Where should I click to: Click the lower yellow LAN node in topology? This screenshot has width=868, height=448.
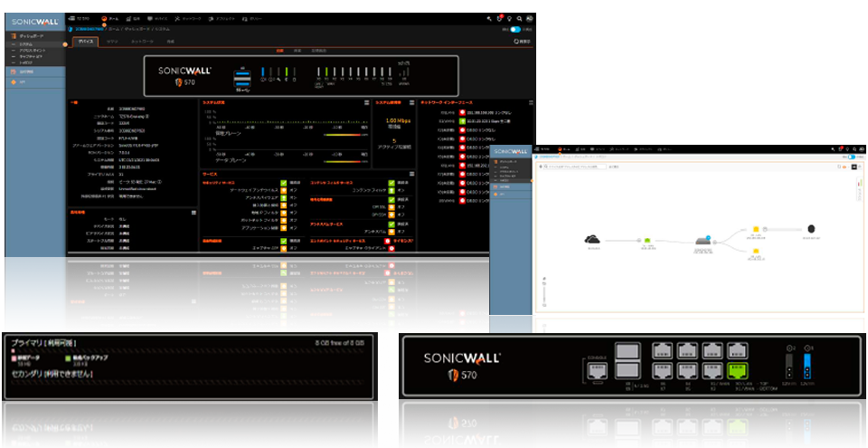pos(756,252)
